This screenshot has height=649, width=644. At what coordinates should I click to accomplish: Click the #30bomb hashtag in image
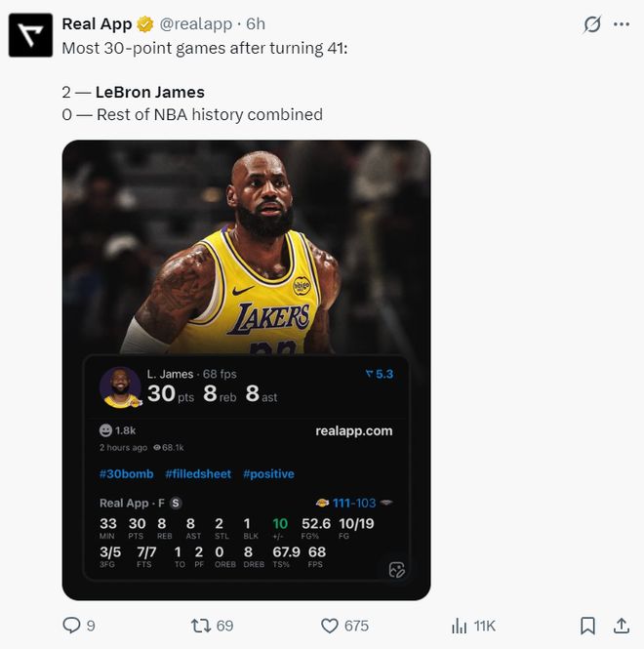(126, 473)
